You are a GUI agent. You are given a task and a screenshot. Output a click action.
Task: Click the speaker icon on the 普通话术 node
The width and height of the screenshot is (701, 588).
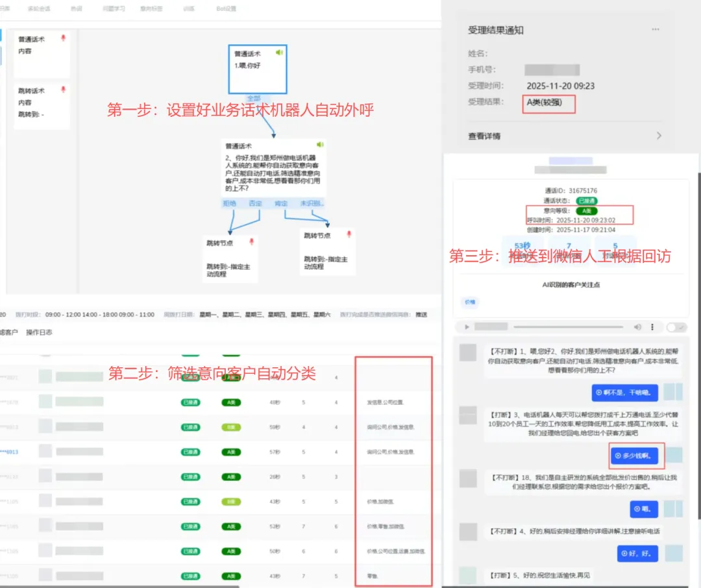click(x=279, y=53)
